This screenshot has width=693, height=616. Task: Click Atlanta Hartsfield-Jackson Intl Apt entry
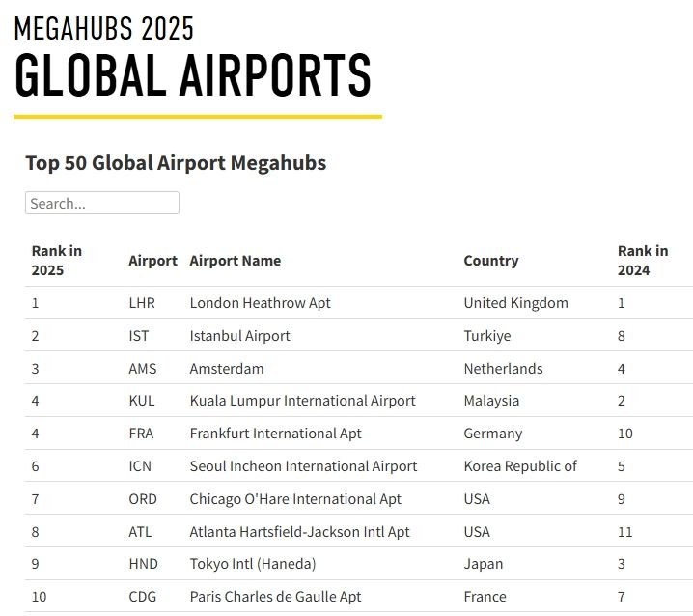pos(299,532)
